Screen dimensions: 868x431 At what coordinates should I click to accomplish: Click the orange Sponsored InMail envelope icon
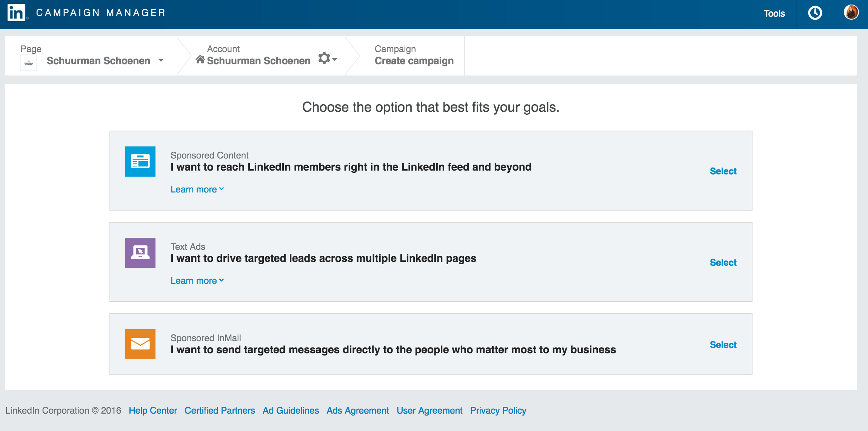coord(140,344)
